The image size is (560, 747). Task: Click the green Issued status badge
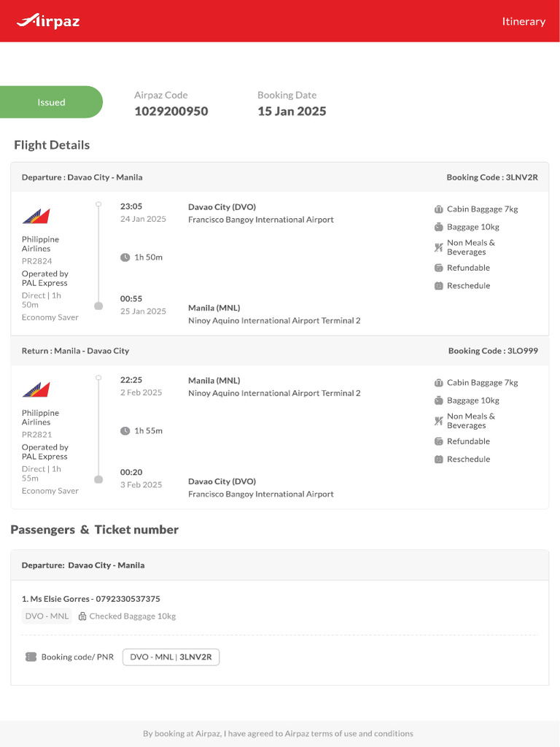[x=51, y=102]
